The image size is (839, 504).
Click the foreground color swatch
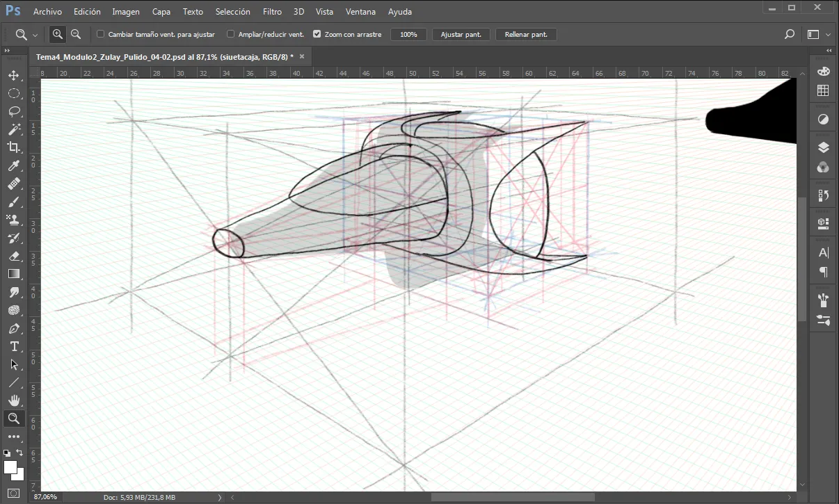pyautogui.click(x=10, y=467)
